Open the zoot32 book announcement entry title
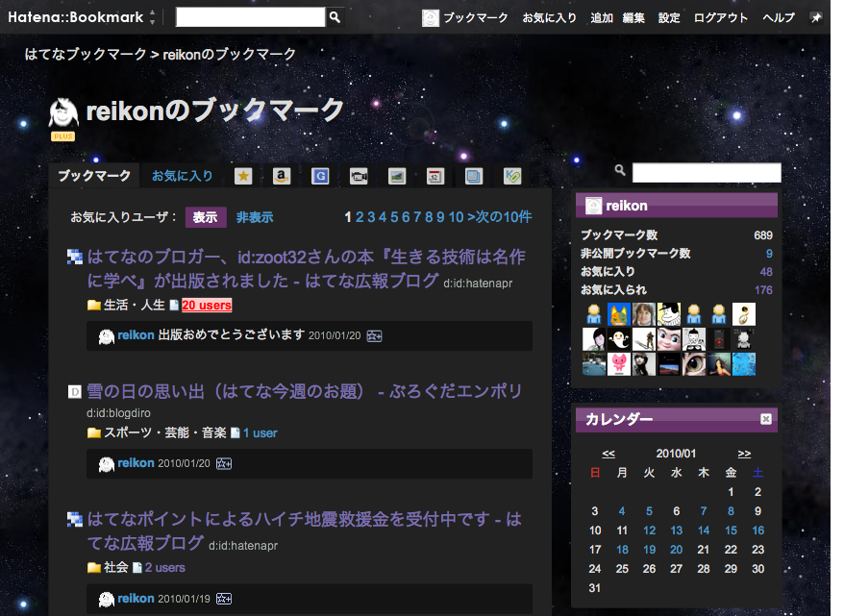Screen dimensions: 844x616 click(x=306, y=268)
